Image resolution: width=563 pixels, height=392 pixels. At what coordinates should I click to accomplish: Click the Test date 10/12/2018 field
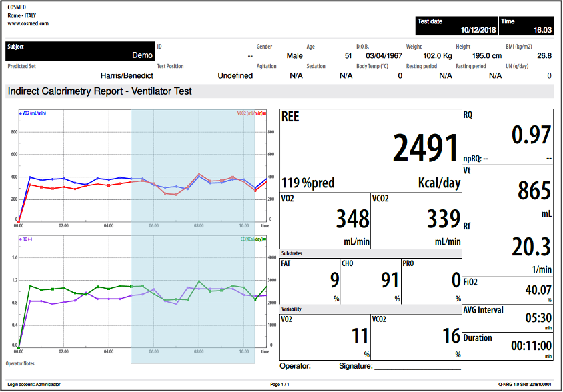456,25
